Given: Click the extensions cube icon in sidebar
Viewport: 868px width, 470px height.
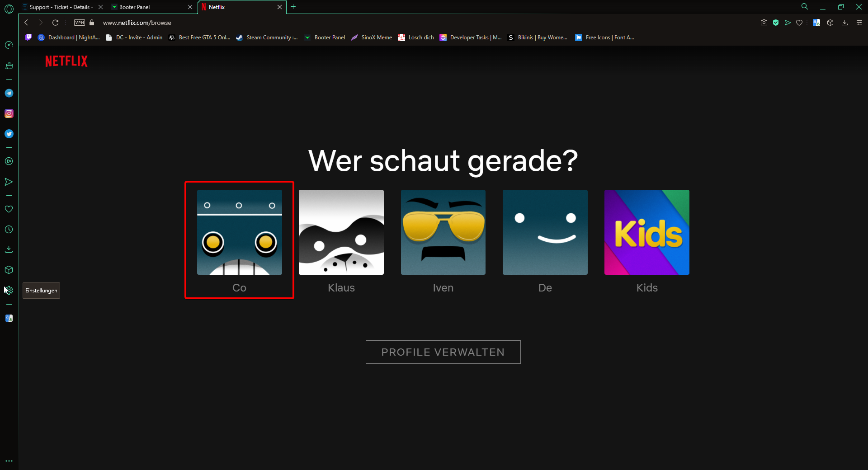Looking at the screenshot, I should (9, 270).
